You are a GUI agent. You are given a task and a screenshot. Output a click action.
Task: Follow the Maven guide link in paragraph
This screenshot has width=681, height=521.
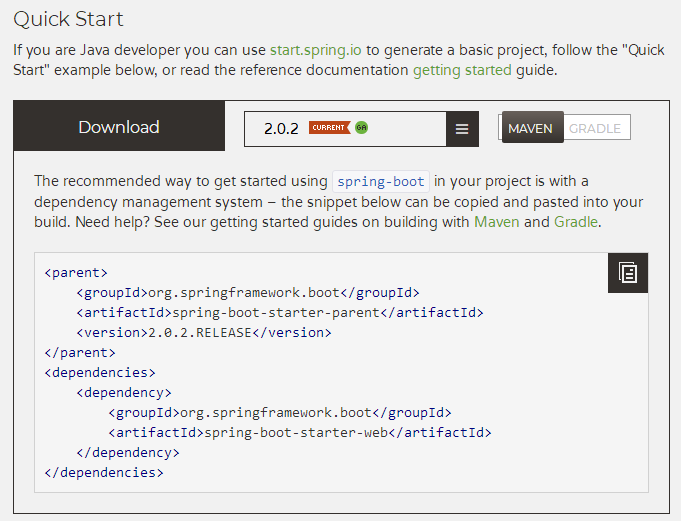click(497, 221)
